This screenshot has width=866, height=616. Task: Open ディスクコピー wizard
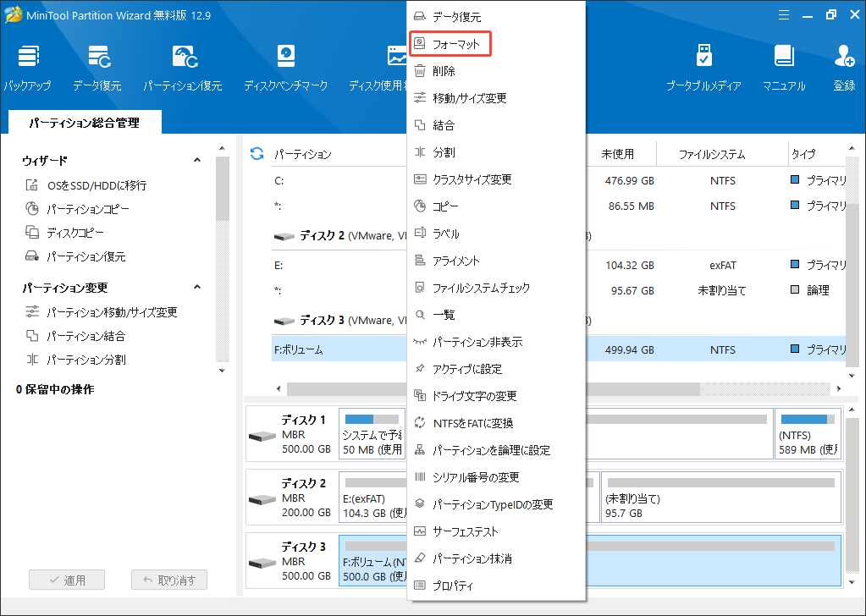64,233
